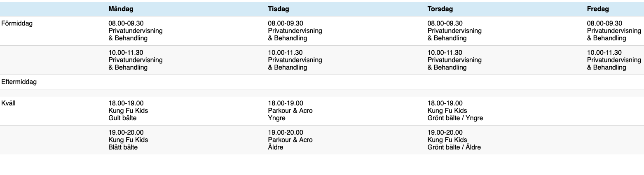
Task: Click the Fredag column header
Action: [x=598, y=9]
